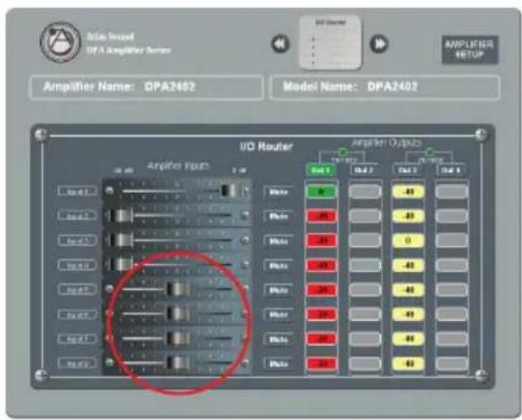Click the Atlas Sound logo icon

click(x=61, y=42)
